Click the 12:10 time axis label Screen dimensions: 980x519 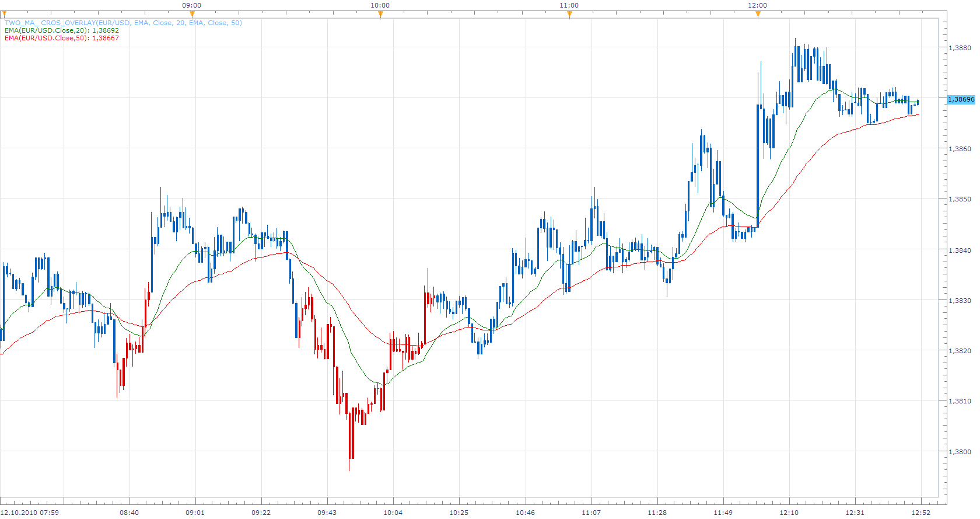(x=789, y=513)
